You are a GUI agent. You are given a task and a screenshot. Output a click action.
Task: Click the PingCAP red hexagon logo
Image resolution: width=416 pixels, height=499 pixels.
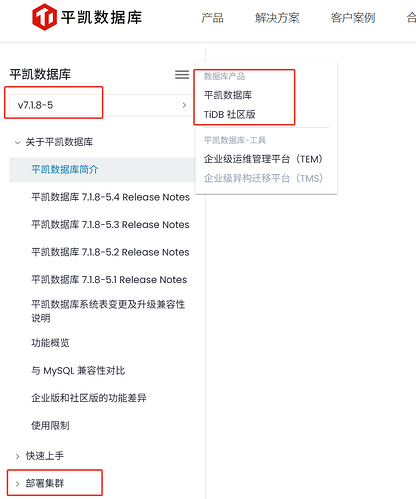[44, 17]
